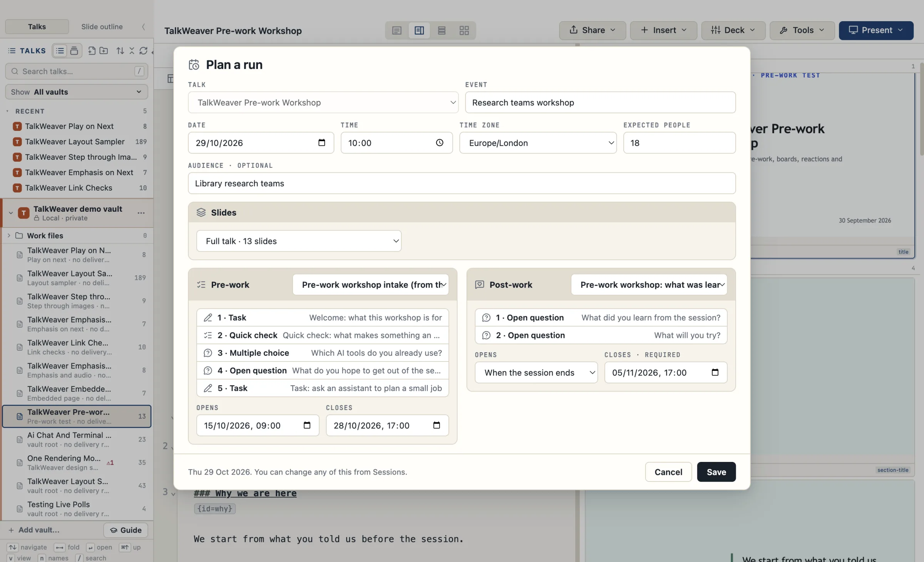Open Post-work 'what was learned' dropdown
924x562 pixels.
[x=649, y=285]
